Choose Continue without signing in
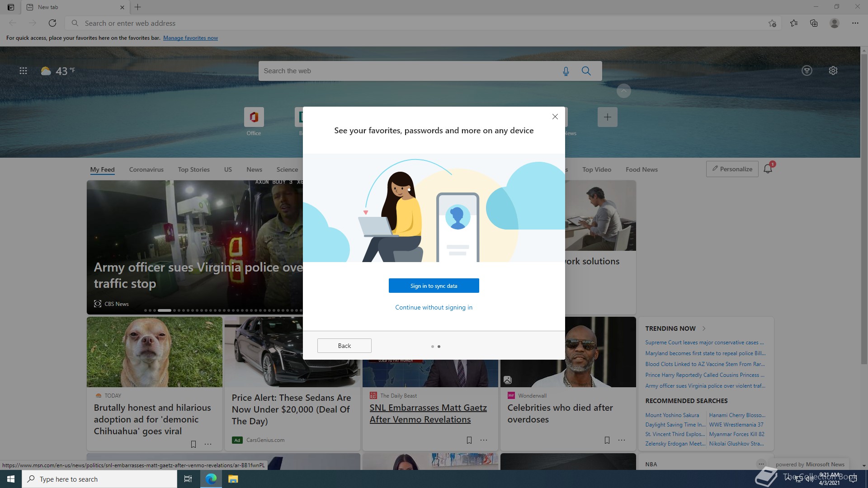Viewport: 868px width, 488px height. point(434,307)
